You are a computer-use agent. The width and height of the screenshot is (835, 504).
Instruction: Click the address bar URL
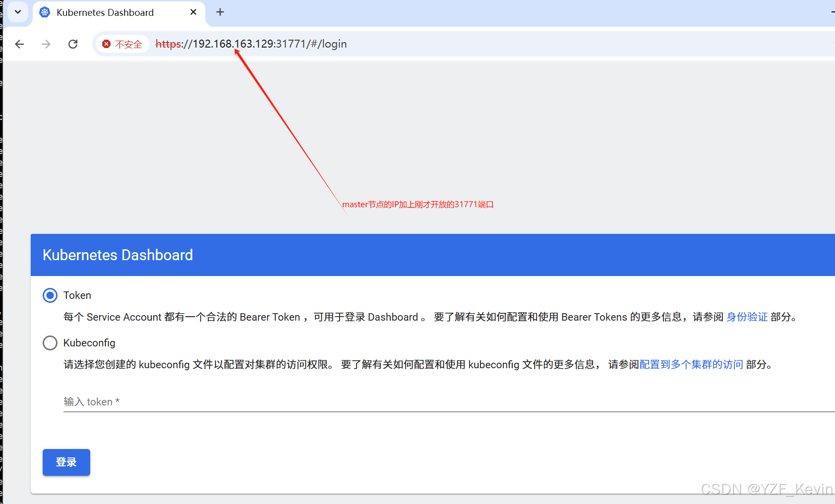(251, 44)
